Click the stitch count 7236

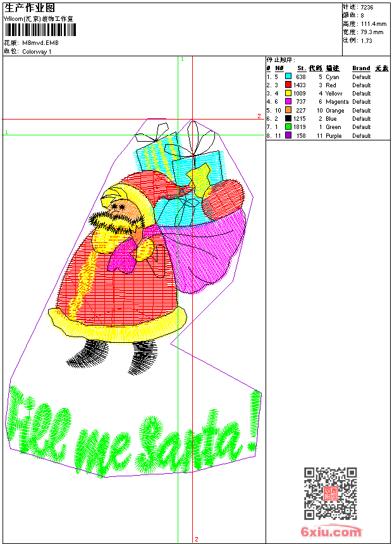pos(367,8)
